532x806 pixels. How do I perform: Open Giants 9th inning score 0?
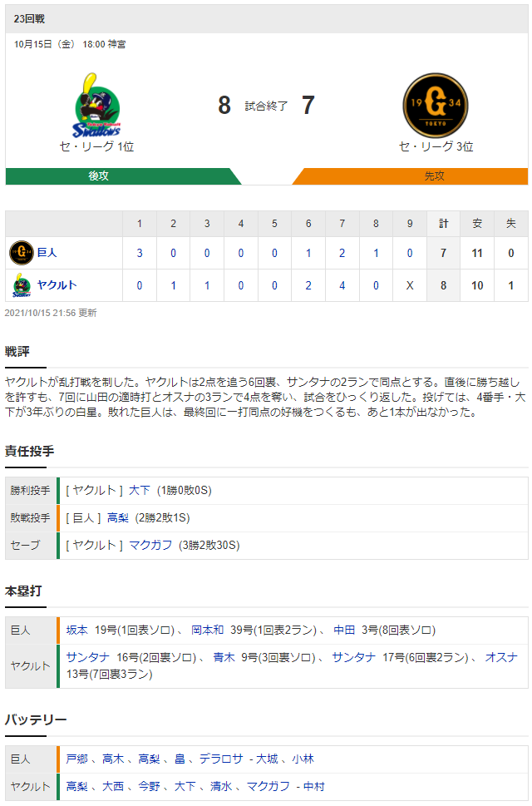[410, 253]
